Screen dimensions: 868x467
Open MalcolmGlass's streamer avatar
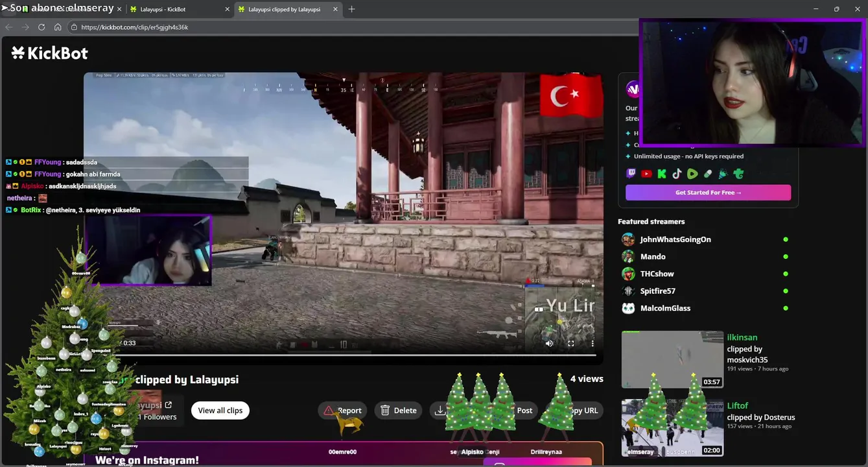(x=628, y=308)
